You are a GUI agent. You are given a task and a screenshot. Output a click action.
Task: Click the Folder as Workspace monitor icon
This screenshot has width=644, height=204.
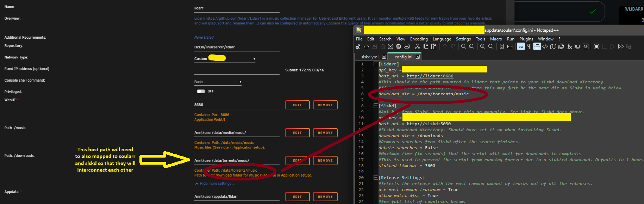577,46
